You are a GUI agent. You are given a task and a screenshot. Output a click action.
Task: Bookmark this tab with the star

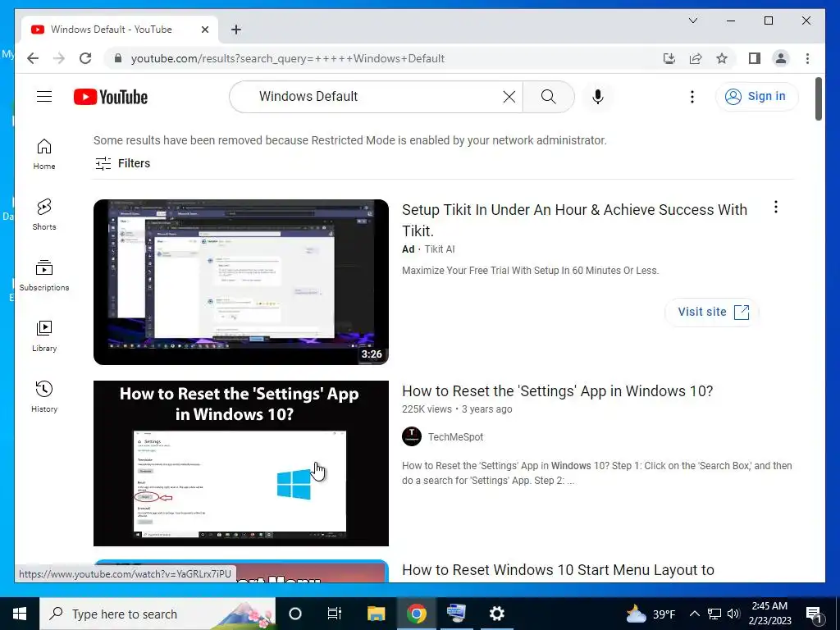(x=722, y=58)
